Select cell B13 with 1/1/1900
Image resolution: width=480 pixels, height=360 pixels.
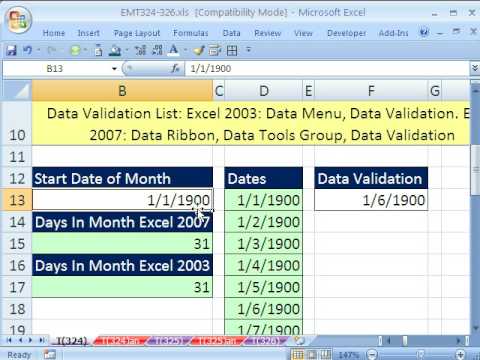[x=122, y=200]
